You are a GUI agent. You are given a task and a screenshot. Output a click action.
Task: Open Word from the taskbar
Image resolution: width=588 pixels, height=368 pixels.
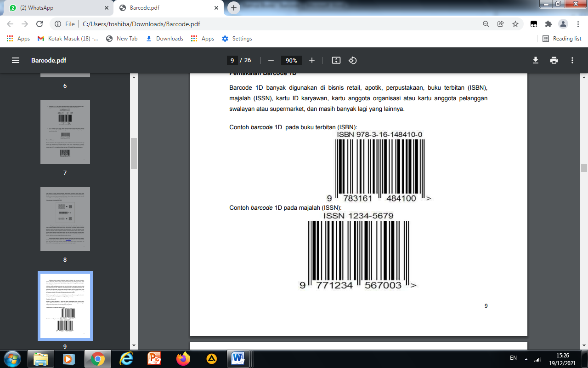(x=238, y=358)
